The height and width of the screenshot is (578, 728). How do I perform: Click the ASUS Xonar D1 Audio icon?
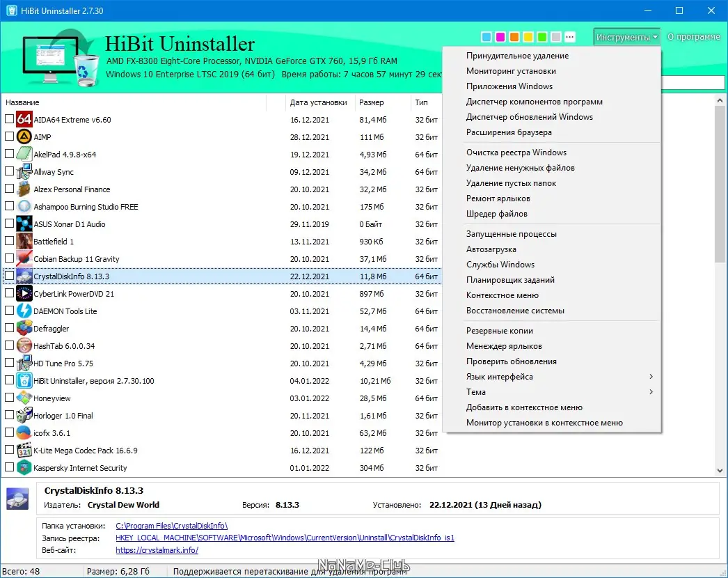click(x=24, y=224)
